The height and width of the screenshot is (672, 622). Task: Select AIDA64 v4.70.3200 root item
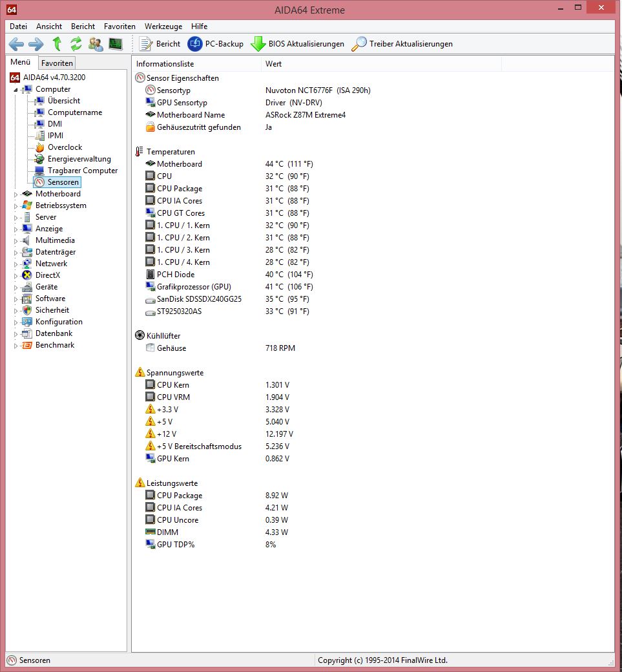48,77
